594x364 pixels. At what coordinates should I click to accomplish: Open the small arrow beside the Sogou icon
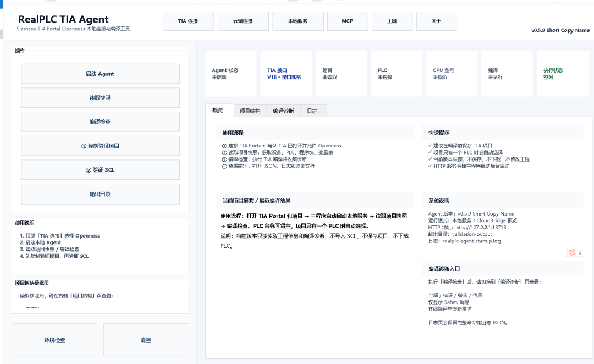tap(580, 252)
